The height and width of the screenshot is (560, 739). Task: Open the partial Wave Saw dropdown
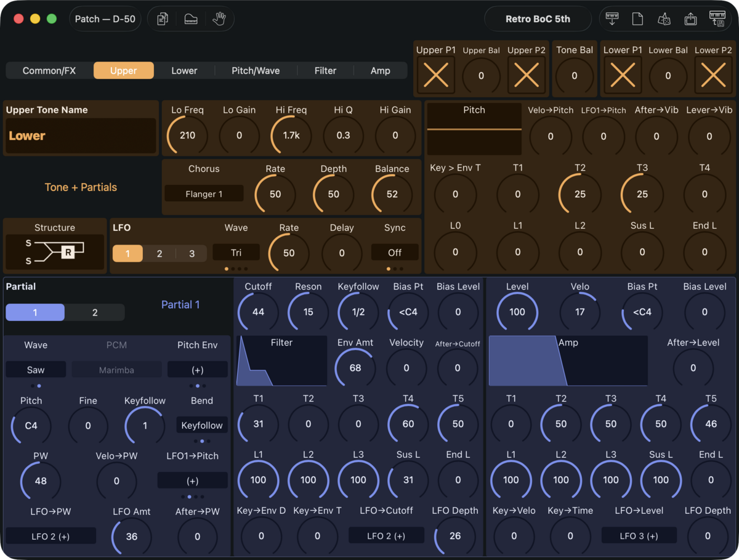[x=36, y=370]
